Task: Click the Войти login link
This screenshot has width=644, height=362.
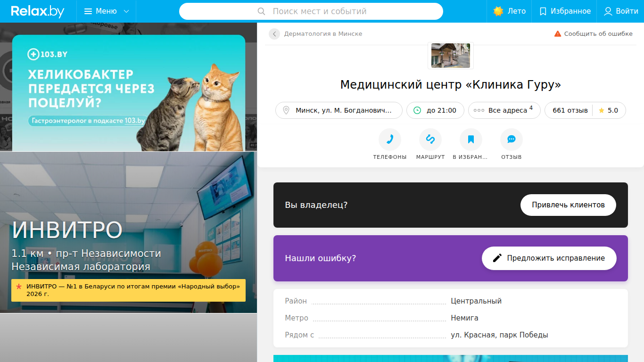Action: click(621, 11)
